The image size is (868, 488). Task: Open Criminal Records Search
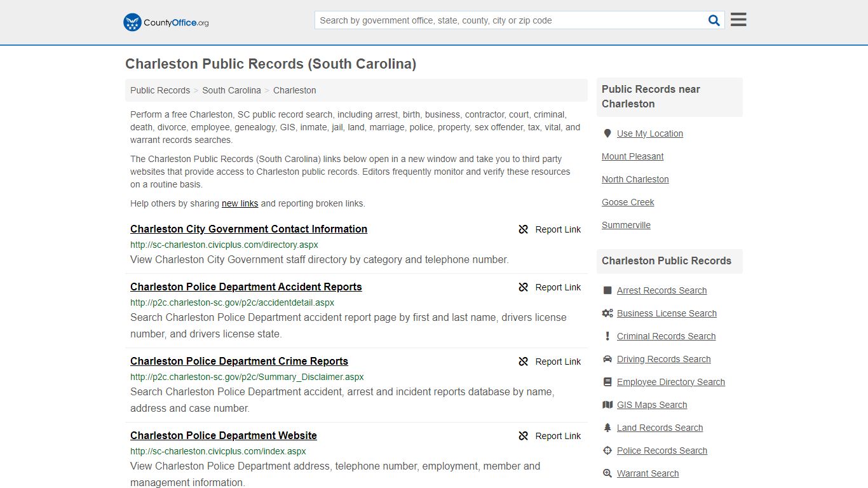tap(666, 336)
